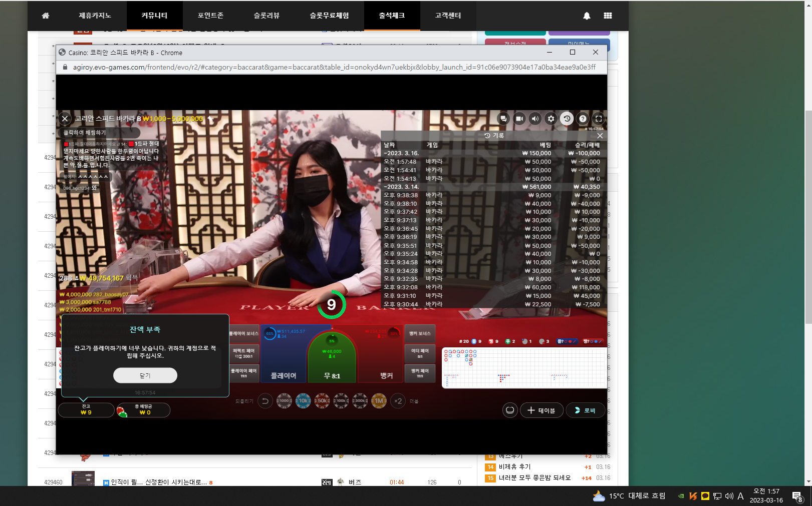
Task: Switch the input language indicator A
Action: [740, 496]
